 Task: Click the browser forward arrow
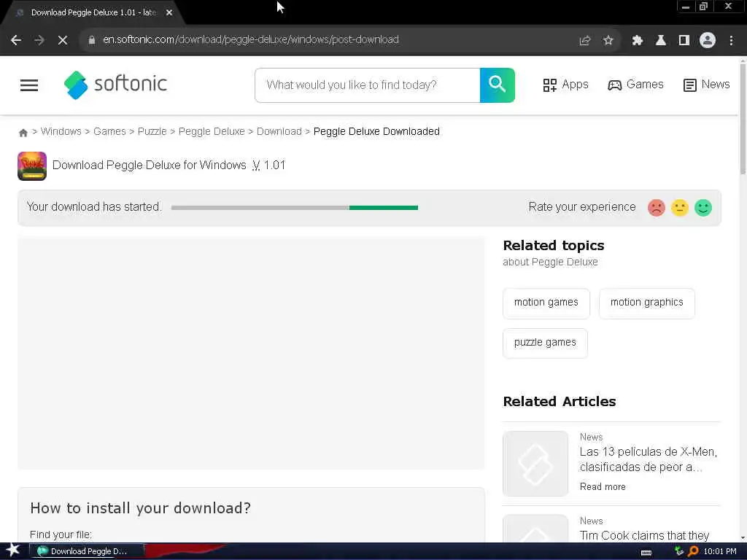tap(39, 40)
